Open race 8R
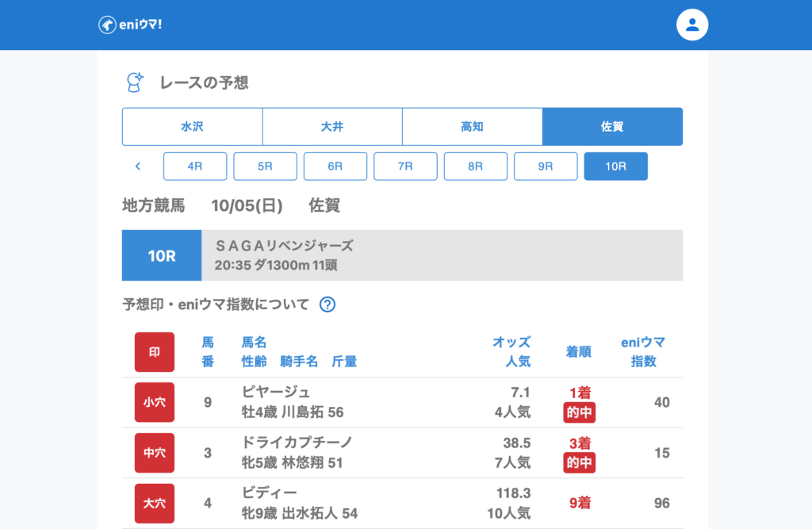This screenshot has width=812, height=529. (476, 167)
